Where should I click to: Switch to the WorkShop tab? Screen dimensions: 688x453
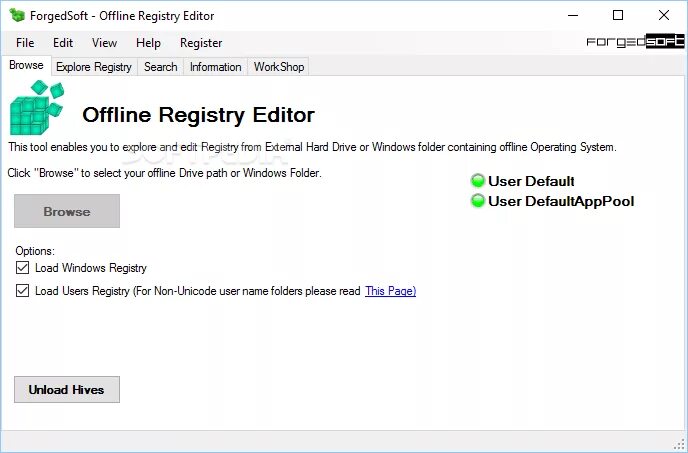279,67
